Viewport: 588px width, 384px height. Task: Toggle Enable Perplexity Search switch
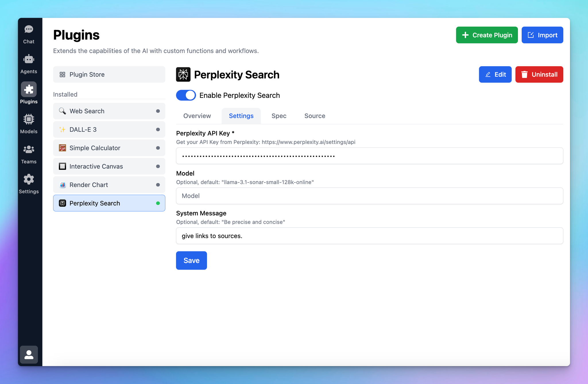point(186,95)
